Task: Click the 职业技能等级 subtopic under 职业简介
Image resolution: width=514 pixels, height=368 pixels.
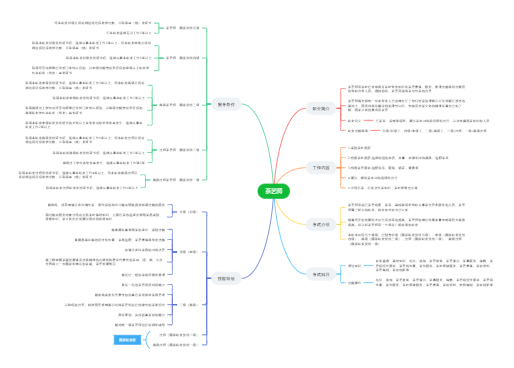Action: pyautogui.click(x=358, y=131)
